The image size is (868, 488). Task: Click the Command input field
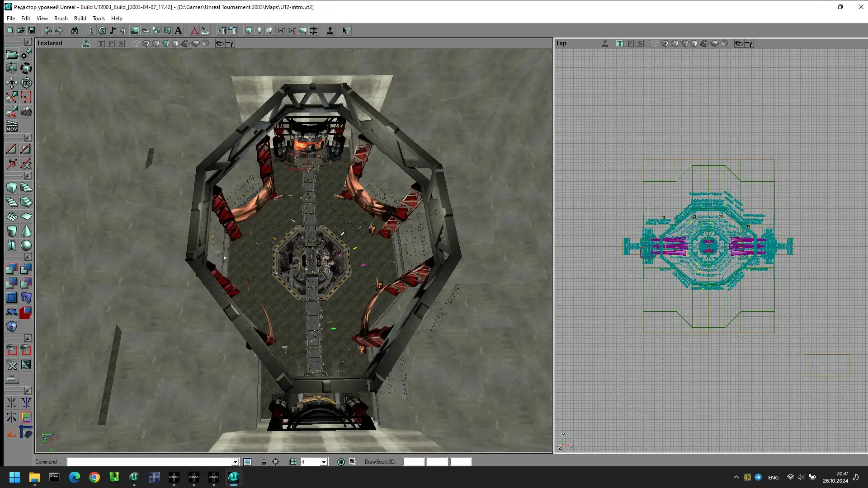point(149,462)
